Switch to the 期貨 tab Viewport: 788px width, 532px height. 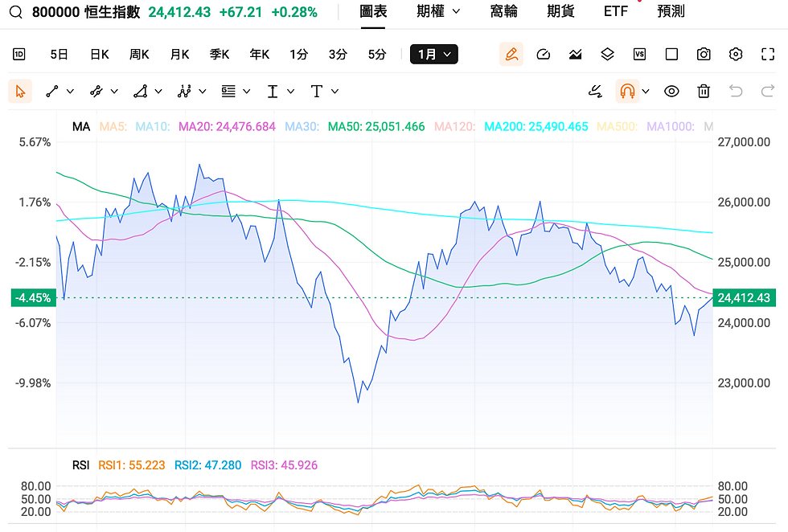tap(561, 11)
